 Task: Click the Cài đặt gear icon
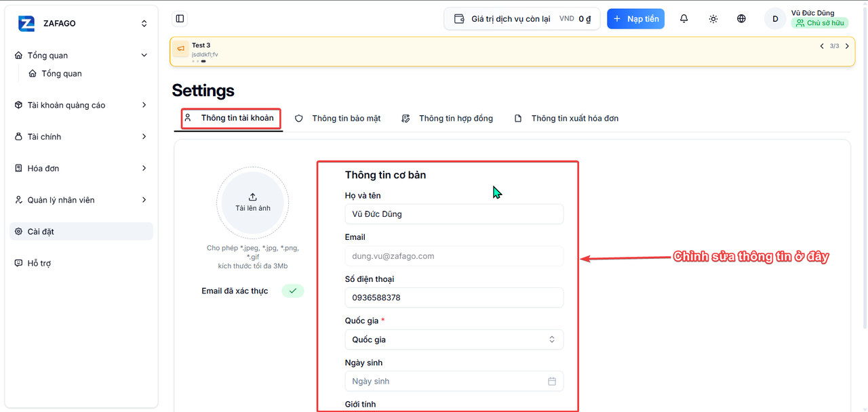19,232
